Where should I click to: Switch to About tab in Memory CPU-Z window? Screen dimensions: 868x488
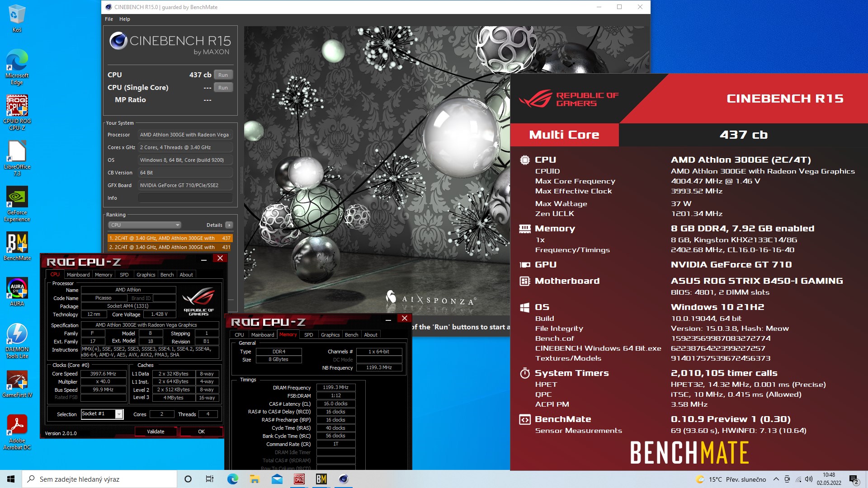(371, 335)
